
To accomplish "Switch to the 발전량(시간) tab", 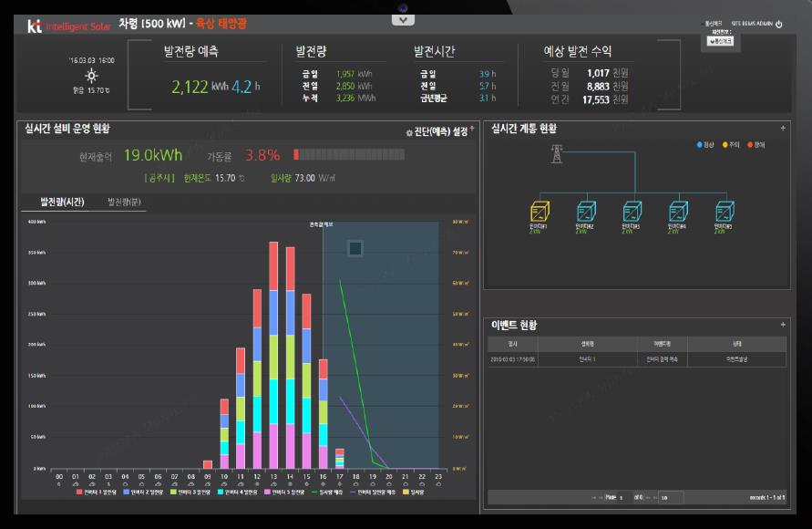I will click(x=62, y=202).
